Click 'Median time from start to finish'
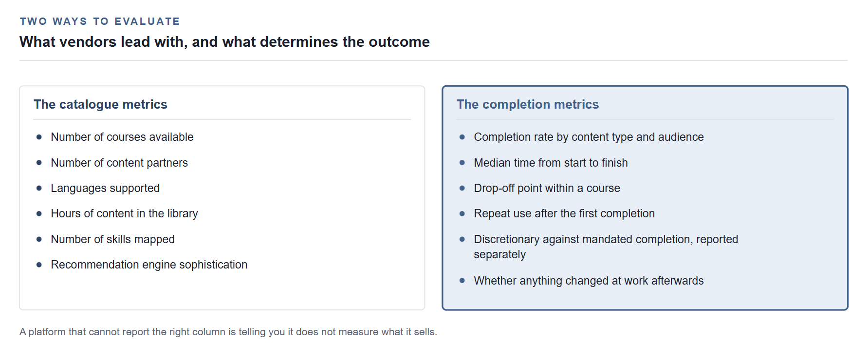The width and height of the screenshot is (868, 345). (551, 163)
